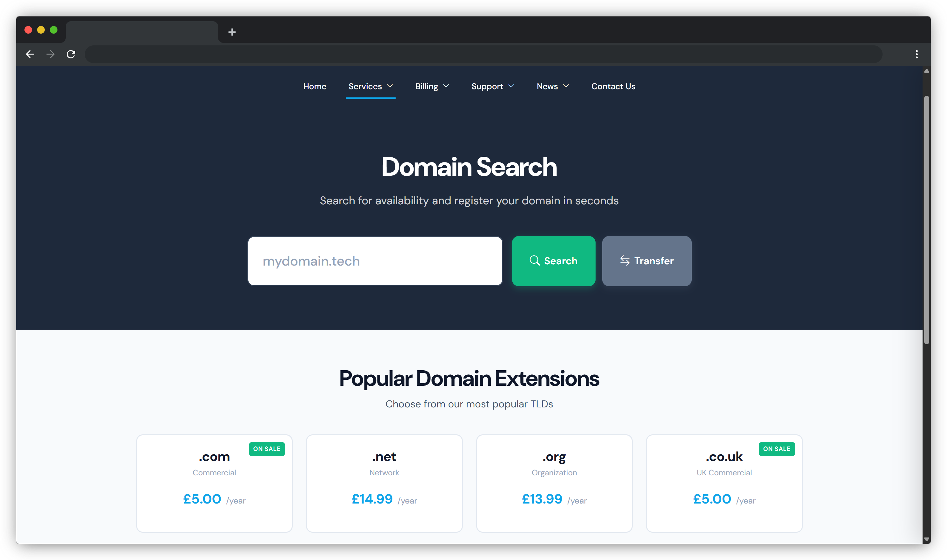Open the Billing dropdown menu

431,86
